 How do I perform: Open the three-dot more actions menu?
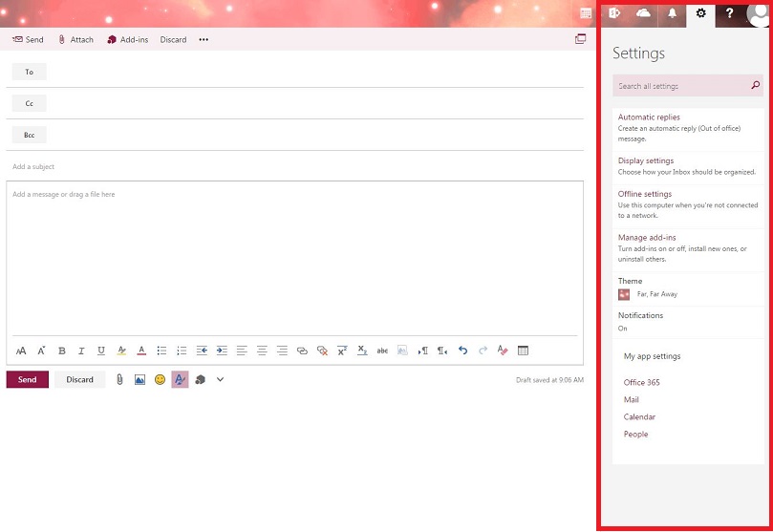pos(204,40)
